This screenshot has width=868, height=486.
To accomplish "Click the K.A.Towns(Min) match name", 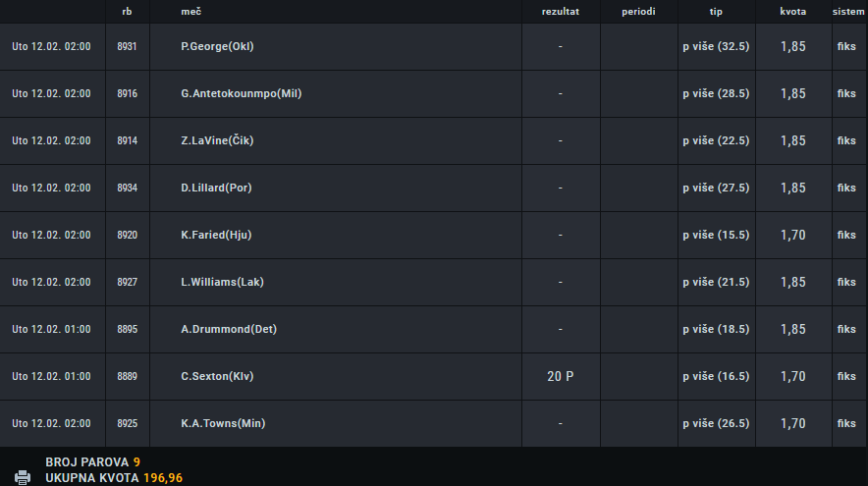I will click(223, 423).
